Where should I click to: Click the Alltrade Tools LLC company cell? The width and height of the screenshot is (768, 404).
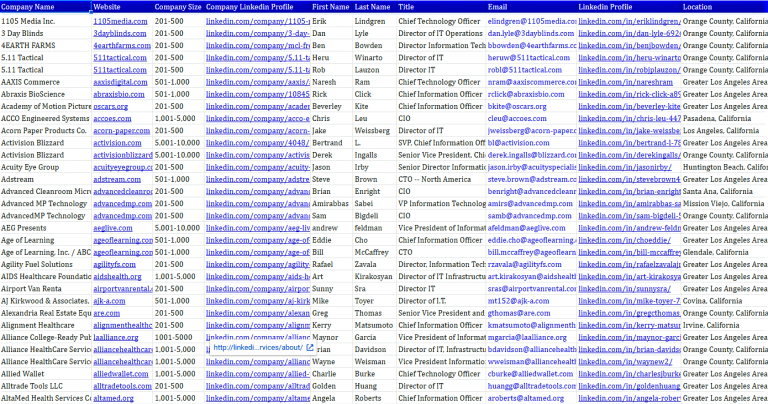pyautogui.click(x=46, y=386)
